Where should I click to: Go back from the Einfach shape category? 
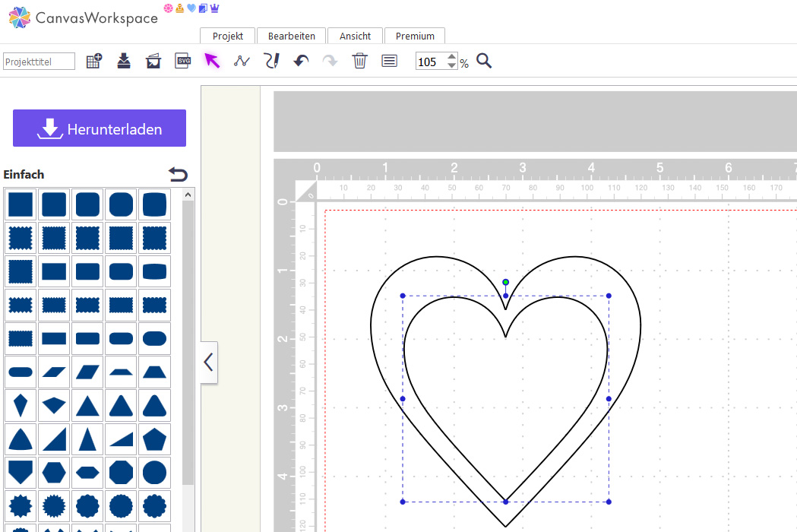click(178, 175)
